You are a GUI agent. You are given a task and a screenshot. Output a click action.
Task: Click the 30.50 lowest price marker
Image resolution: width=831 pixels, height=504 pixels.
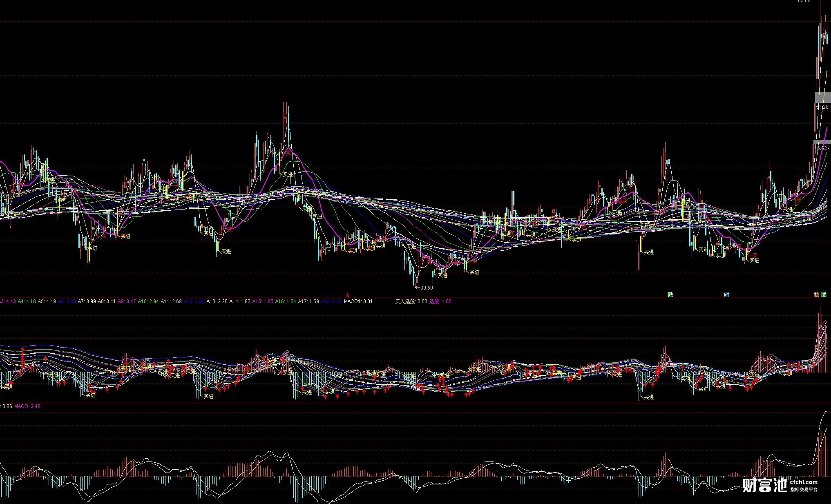(x=426, y=288)
